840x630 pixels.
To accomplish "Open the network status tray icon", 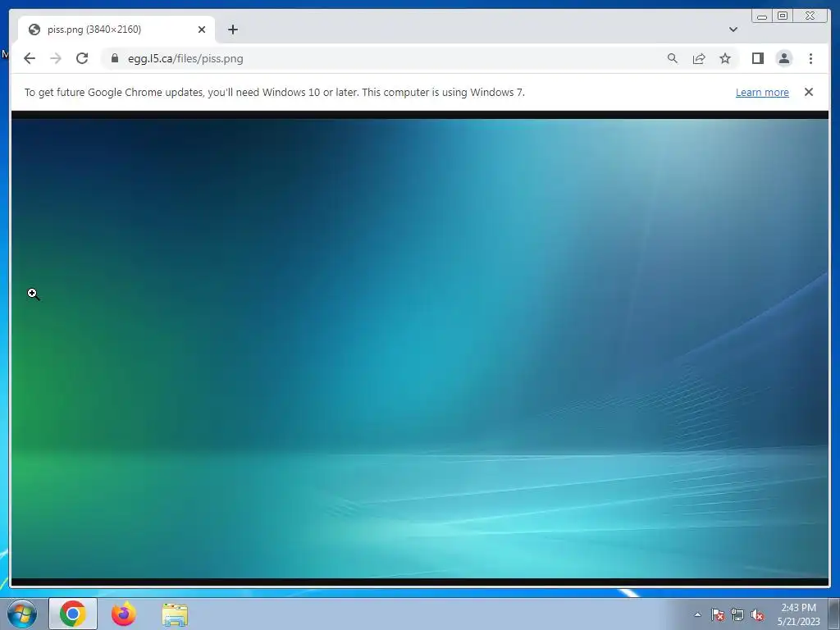I will pos(737,614).
